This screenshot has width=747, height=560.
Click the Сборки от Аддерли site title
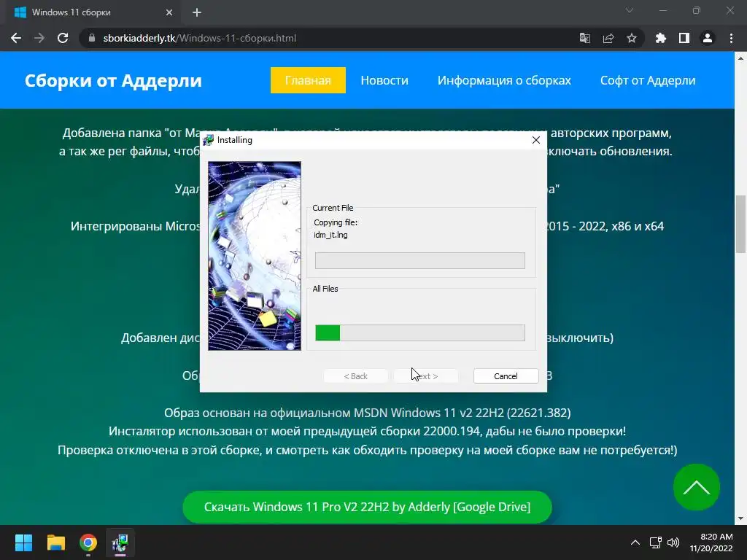113,80
